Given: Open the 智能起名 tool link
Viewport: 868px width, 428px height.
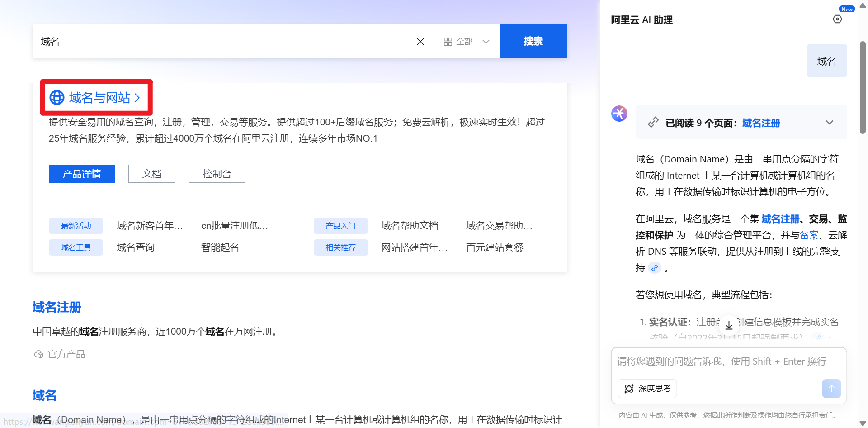Looking at the screenshot, I should tap(220, 247).
